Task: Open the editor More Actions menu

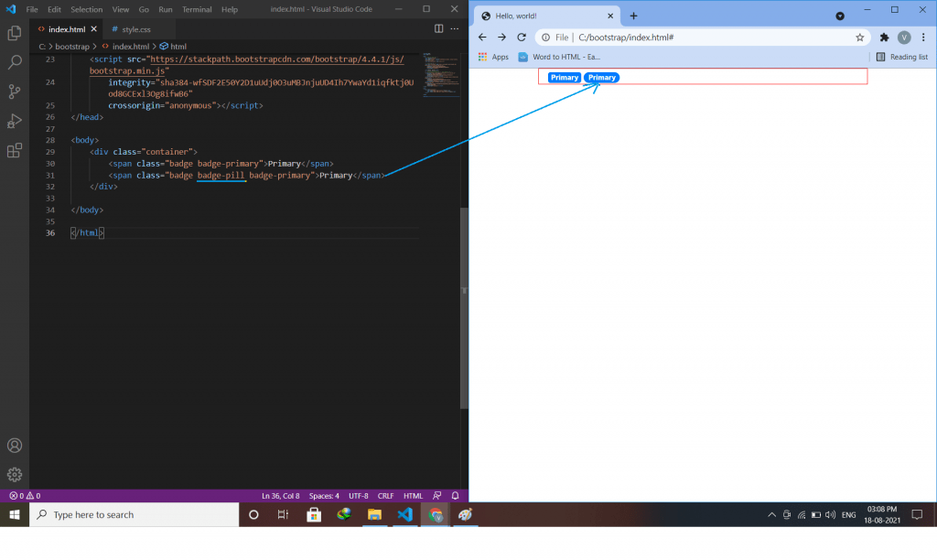Action: pyautogui.click(x=455, y=28)
